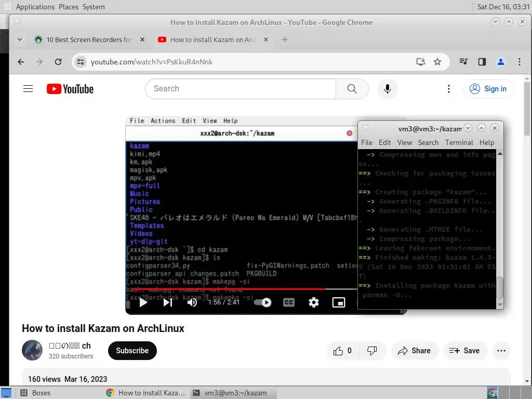Open Chrome side panel icon
The image size is (532, 399).
click(482, 62)
